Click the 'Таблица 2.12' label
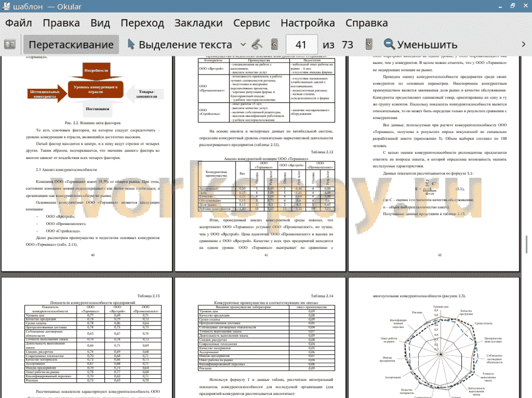 [x=322, y=152]
